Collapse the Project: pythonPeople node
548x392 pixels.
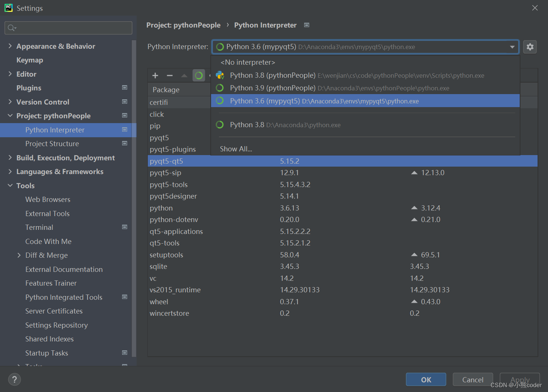10,116
